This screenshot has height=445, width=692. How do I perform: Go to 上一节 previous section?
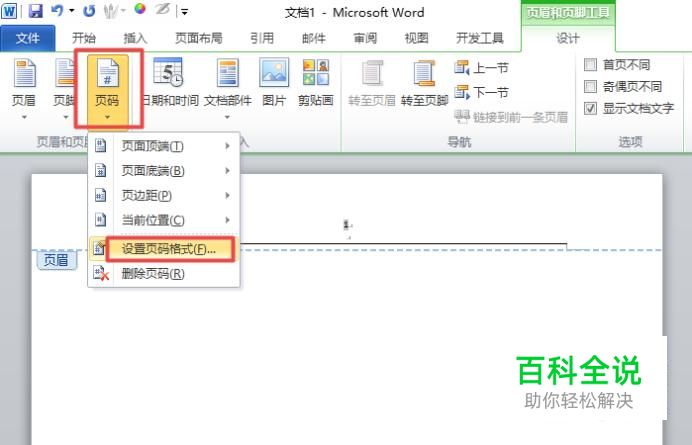481,68
